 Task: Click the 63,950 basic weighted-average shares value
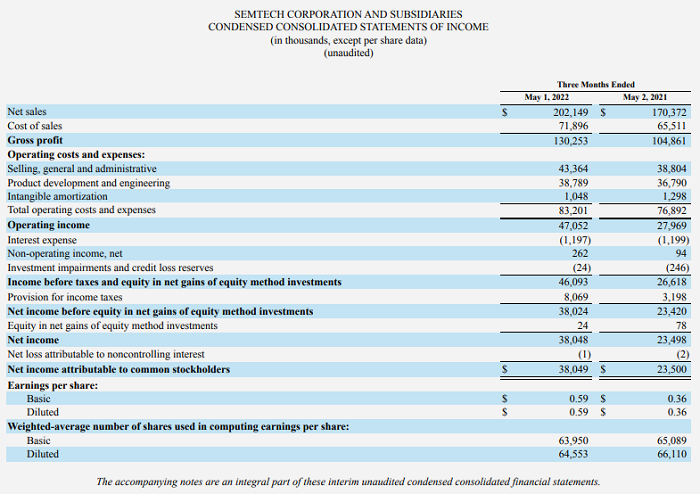572,440
